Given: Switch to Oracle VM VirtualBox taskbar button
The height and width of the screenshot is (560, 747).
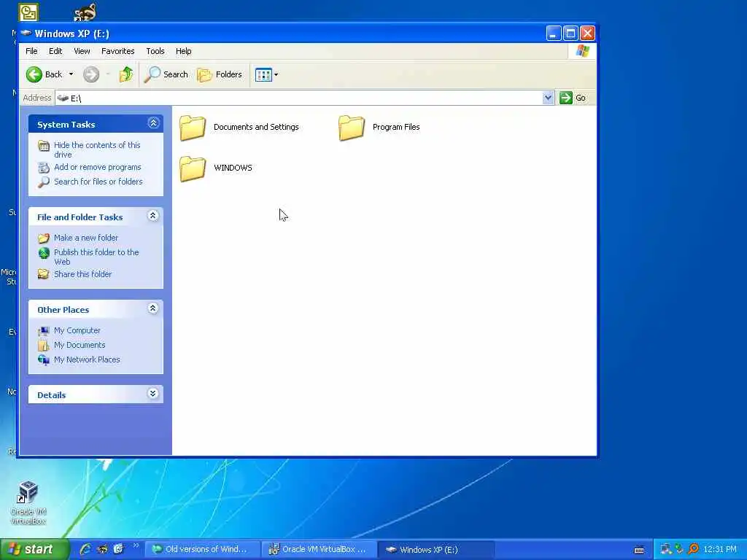Looking at the screenshot, I should 320,550.
